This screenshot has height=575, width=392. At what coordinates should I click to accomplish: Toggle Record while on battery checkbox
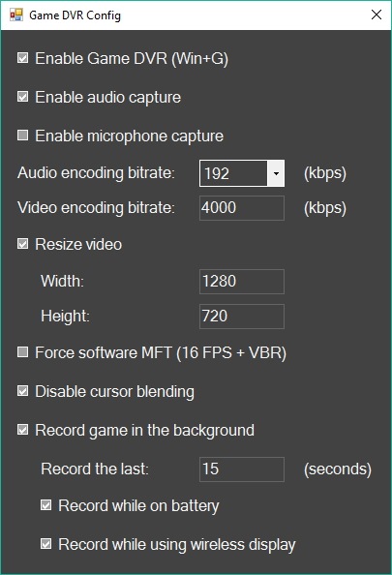tap(45, 505)
